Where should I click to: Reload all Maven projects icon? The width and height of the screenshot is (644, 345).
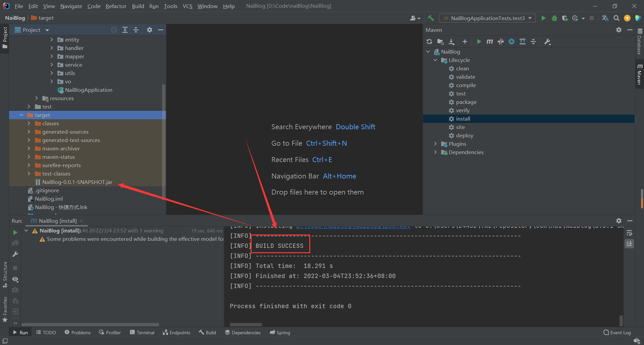coord(429,42)
